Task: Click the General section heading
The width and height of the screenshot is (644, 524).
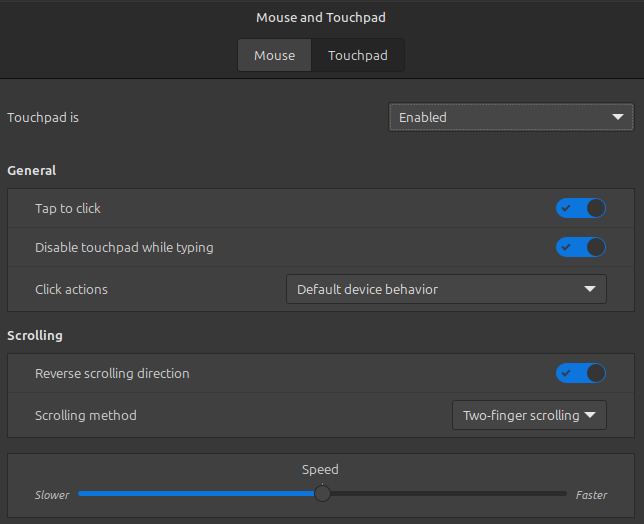Action: (32, 171)
